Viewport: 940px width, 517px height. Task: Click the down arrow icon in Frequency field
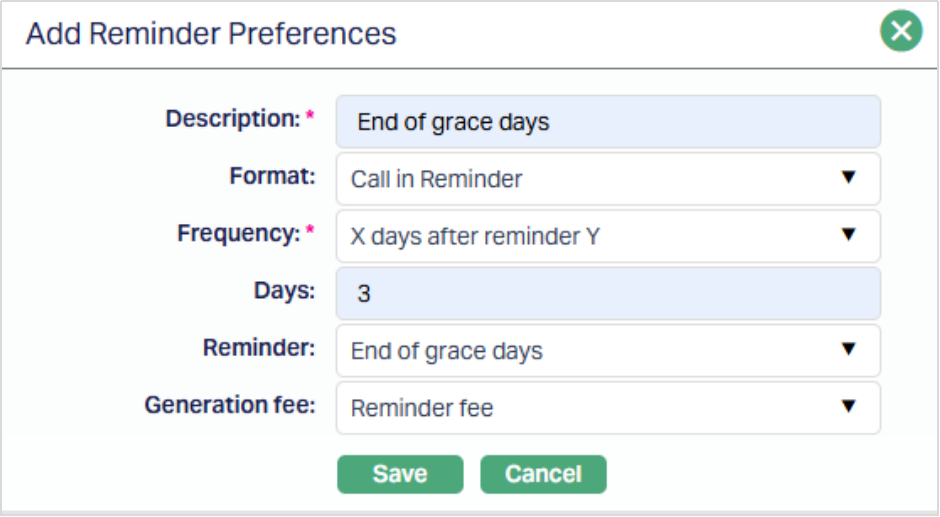tap(849, 235)
